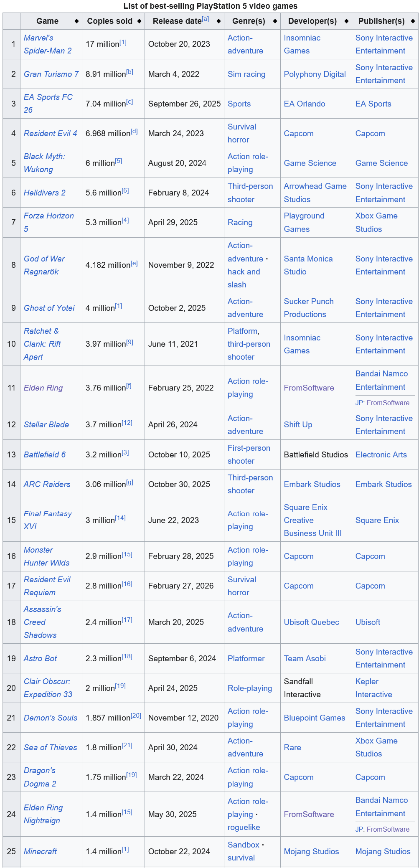Open Sports genre link in row 3
This screenshot has height=868, width=419.
point(239,104)
